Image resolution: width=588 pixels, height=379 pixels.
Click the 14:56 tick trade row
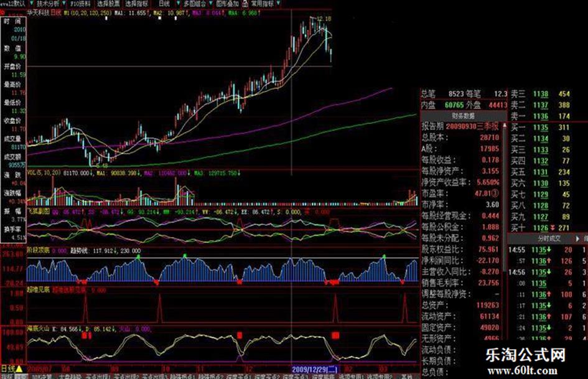[548, 272]
